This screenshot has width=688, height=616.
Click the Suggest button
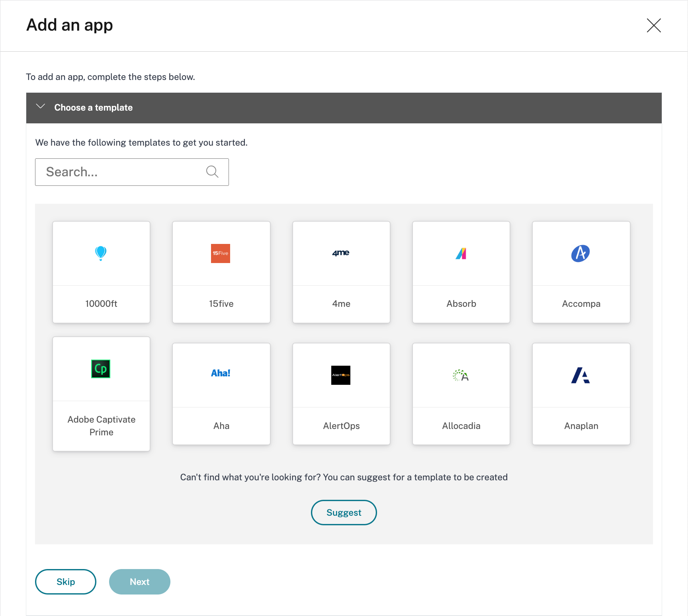pyautogui.click(x=344, y=513)
